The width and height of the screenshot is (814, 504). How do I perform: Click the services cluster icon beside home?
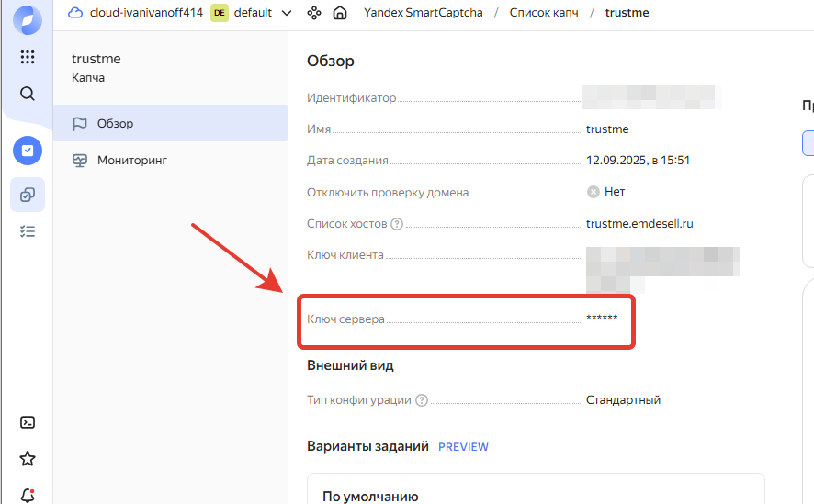coord(314,13)
